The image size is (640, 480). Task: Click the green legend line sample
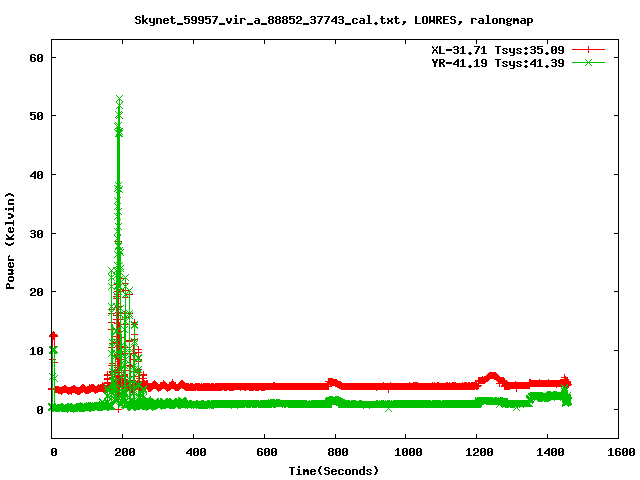tap(588, 62)
